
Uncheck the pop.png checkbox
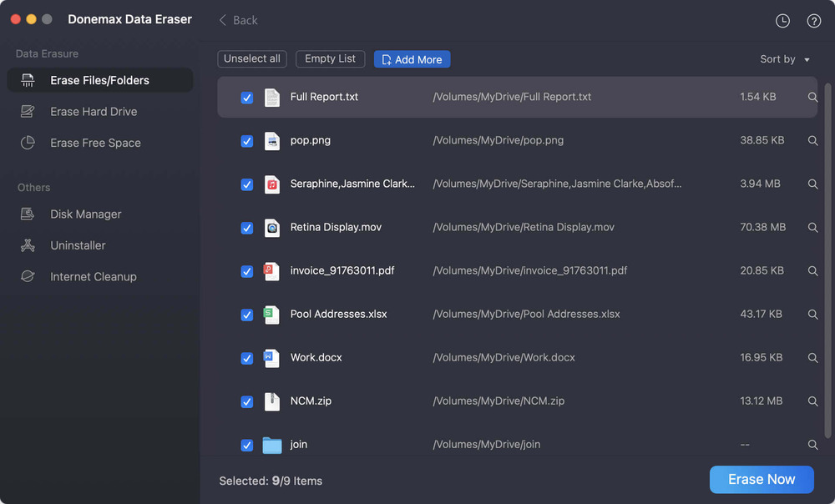click(246, 141)
